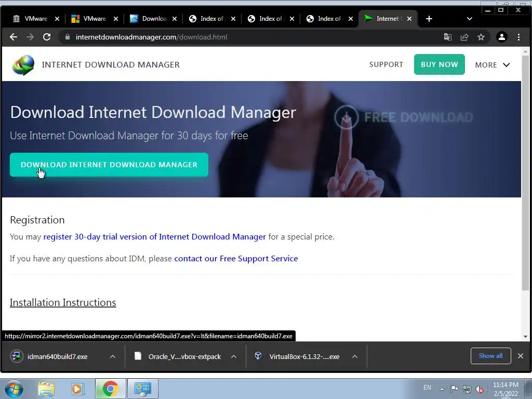Click the FREE DOWNLOAD banner icon
The width and height of the screenshot is (532, 399).
(346, 117)
